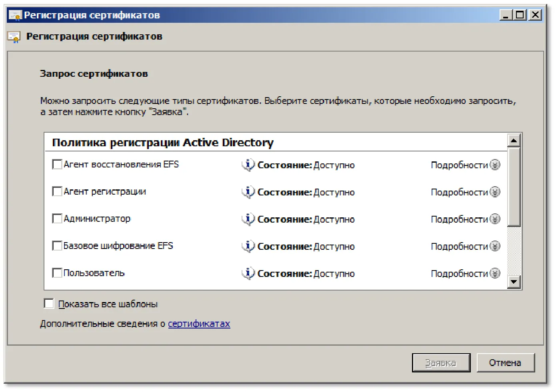This screenshot has width=556, height=392.
Task: Click the info icon in the Пользователь row
Action: coord(248,274)
